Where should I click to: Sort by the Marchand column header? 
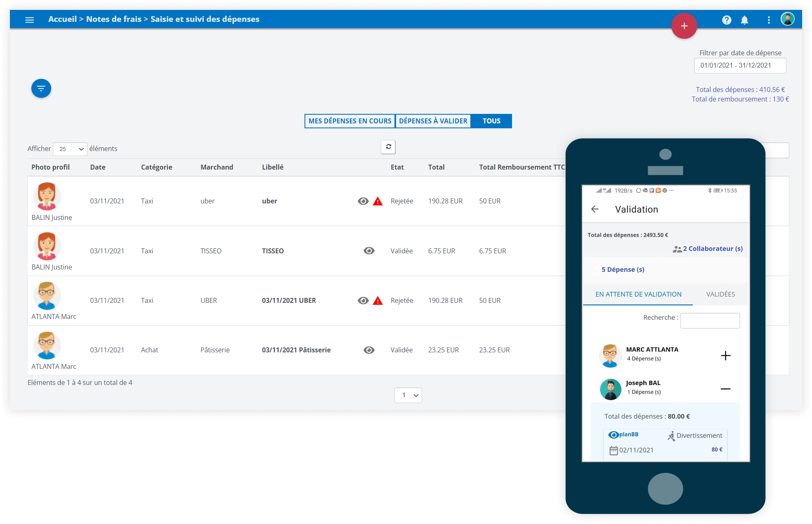(x=217, y=167)
